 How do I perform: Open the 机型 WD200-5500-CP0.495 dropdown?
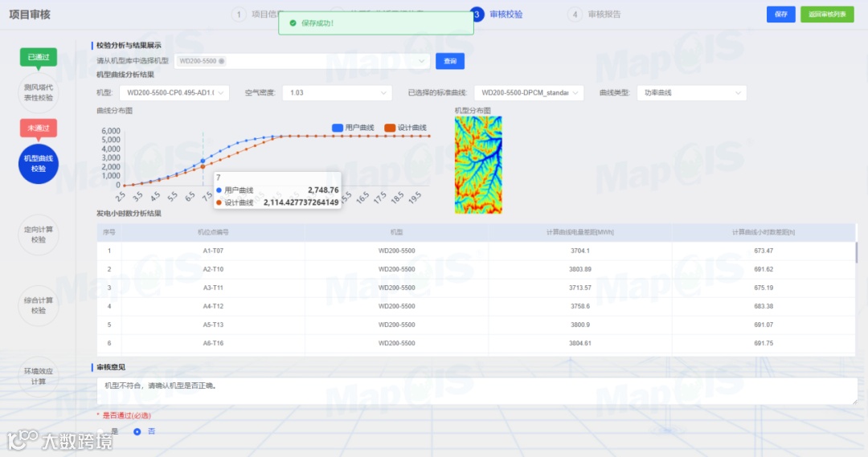(174, 92)
